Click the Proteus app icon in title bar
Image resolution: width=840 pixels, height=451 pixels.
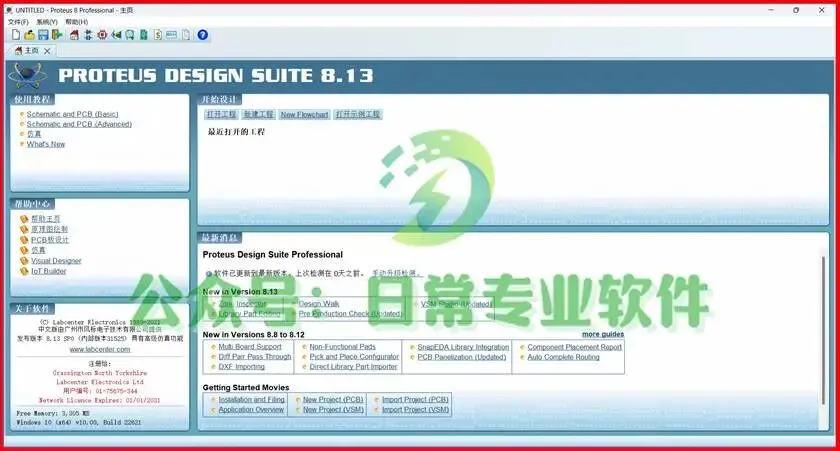click(x=9, y=10)
